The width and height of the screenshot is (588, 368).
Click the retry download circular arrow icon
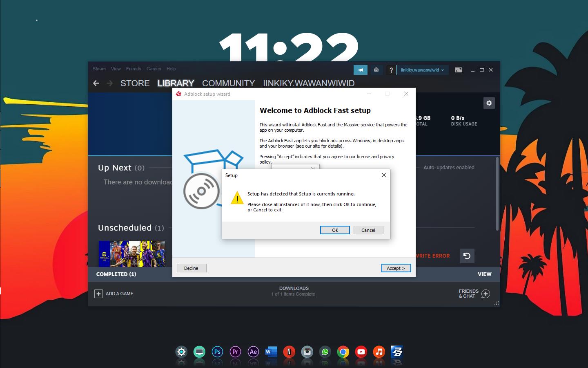(x=467, y=256)
